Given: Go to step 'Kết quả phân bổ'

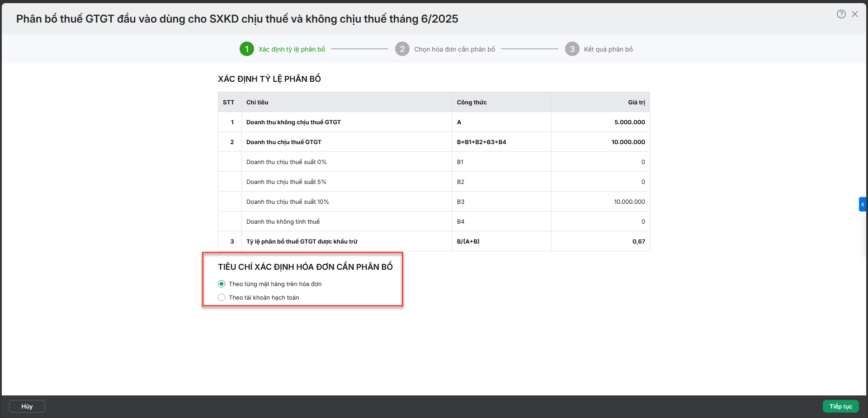Looking at the screenshot, I should [608, 49].
